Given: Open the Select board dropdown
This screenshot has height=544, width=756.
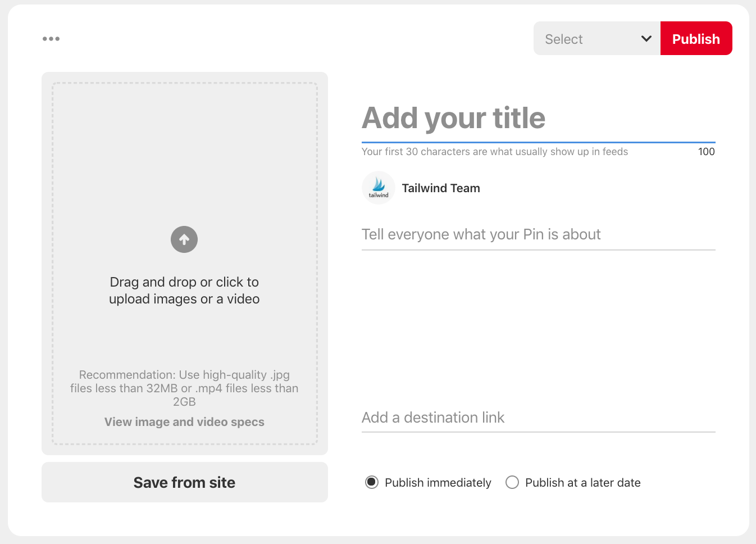Looking at the screenshot, I should point(597,38).
